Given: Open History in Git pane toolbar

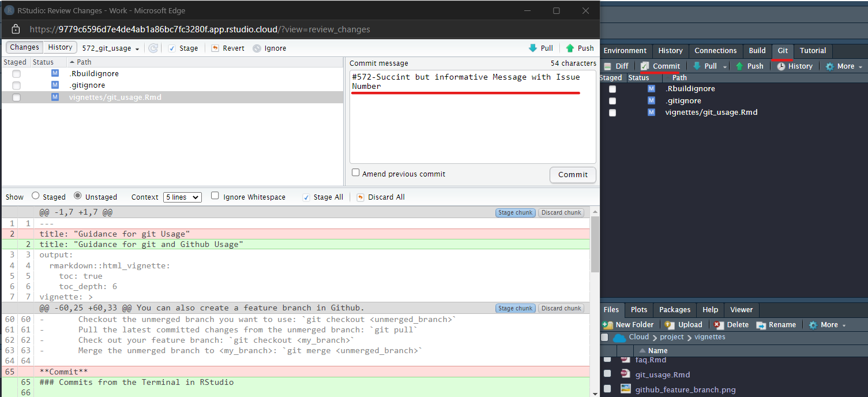Looking at the screenshot, I should (794, 66).
